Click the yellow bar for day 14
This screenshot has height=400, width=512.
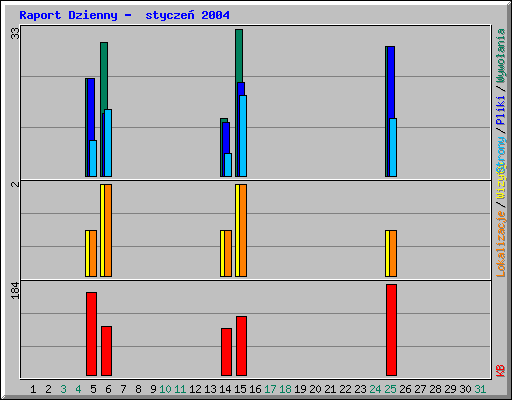222,253
